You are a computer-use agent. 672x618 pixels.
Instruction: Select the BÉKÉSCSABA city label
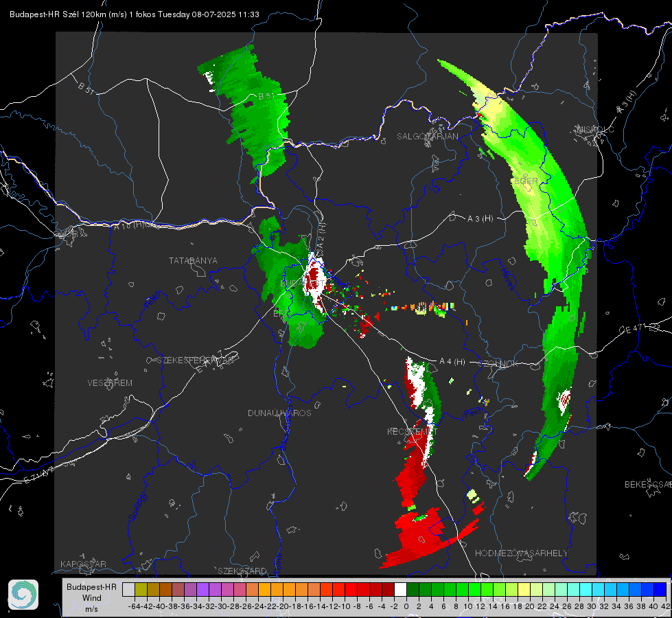tap(648, 485)
